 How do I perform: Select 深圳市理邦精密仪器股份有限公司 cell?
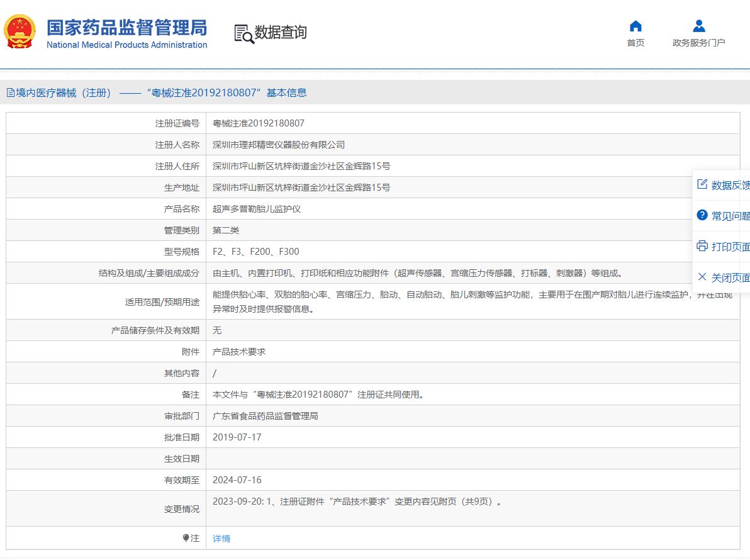[x=278, y=145]
